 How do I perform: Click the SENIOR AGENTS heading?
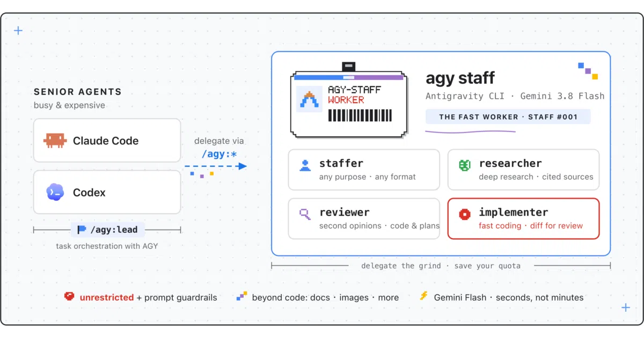[x=78, y=92]
